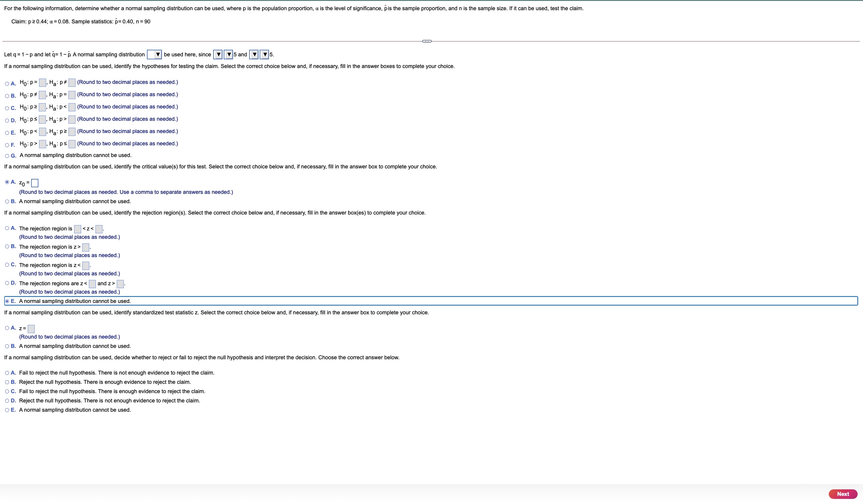Image resolution: width=863 pixels, height=504 pixels.
Task: Open the 'can/cannot be used' dropdown
Action: (x=154, y=55)
